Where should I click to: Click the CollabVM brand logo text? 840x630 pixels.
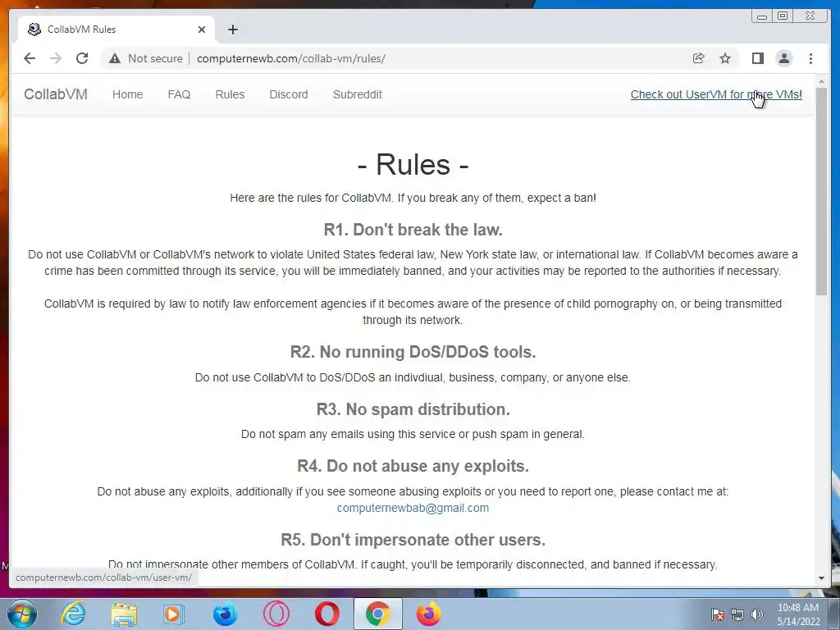[56, 94]
